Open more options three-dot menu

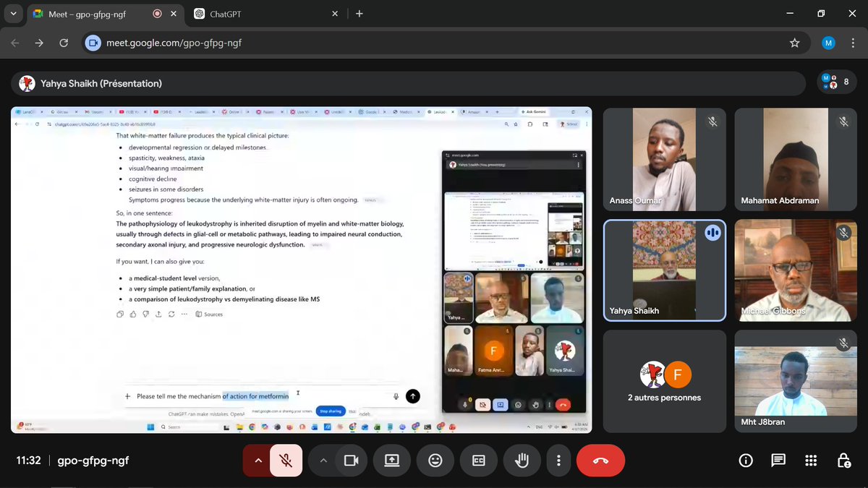click(x=558, y=461)
